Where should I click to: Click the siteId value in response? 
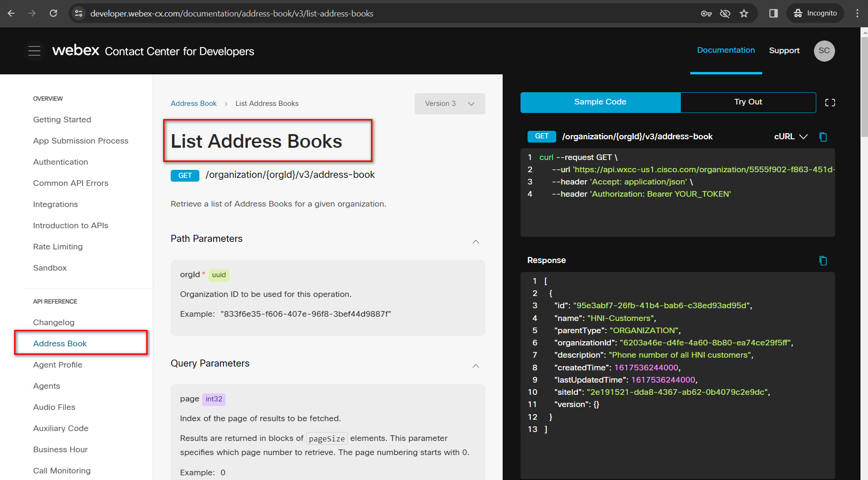pos(678,392)
